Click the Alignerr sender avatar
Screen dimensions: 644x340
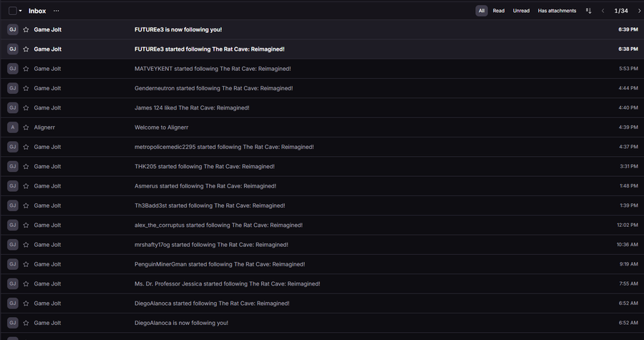tap(12, 127)
